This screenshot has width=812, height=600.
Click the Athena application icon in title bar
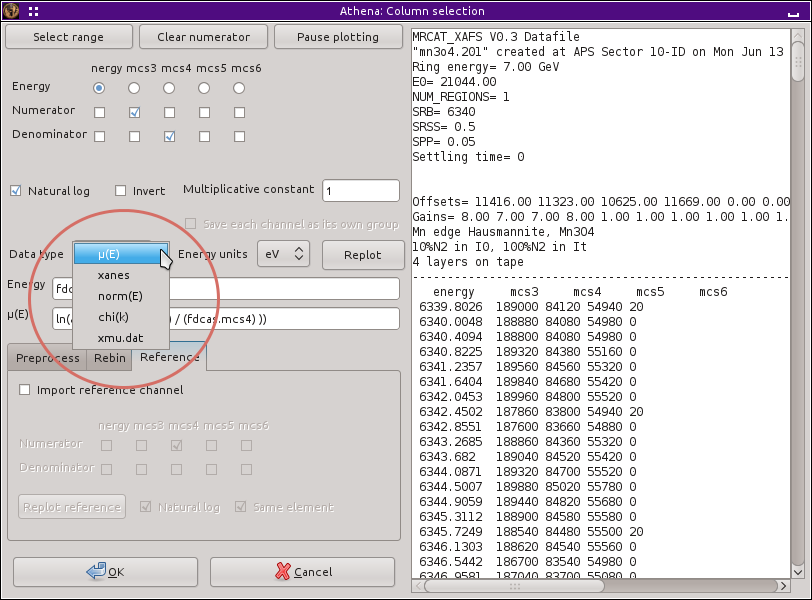pos(11,10)
